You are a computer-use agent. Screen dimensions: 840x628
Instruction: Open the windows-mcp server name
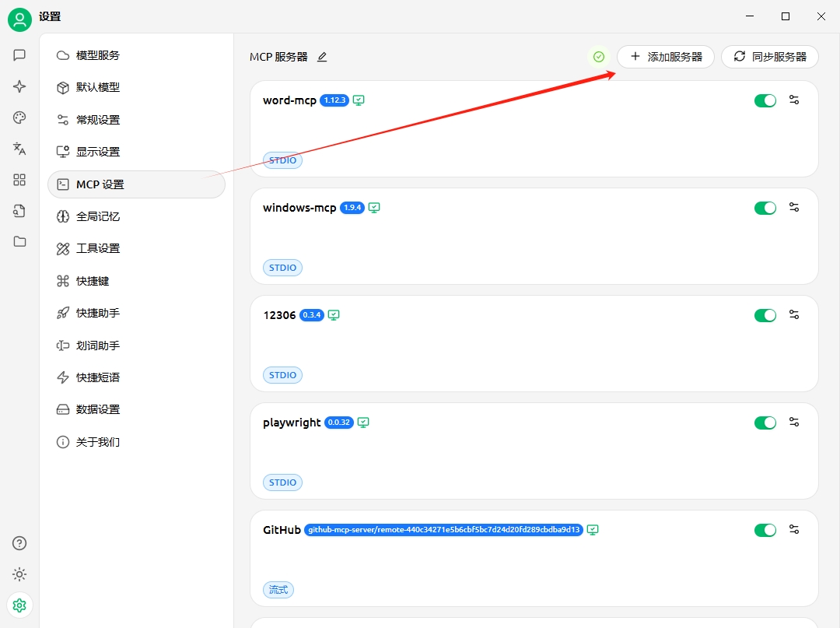299,207
